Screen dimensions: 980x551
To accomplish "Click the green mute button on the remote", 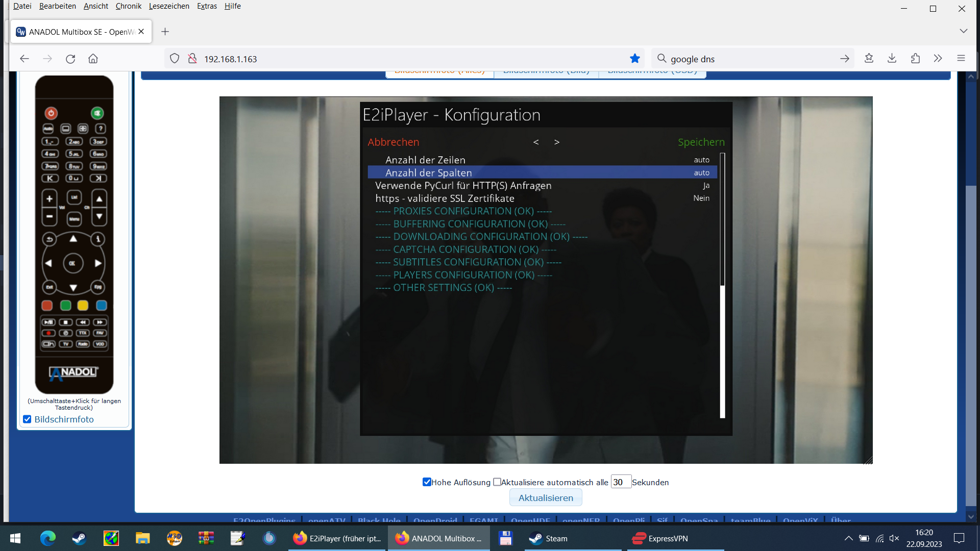I will pyautogui.click(x=97, y=113).
